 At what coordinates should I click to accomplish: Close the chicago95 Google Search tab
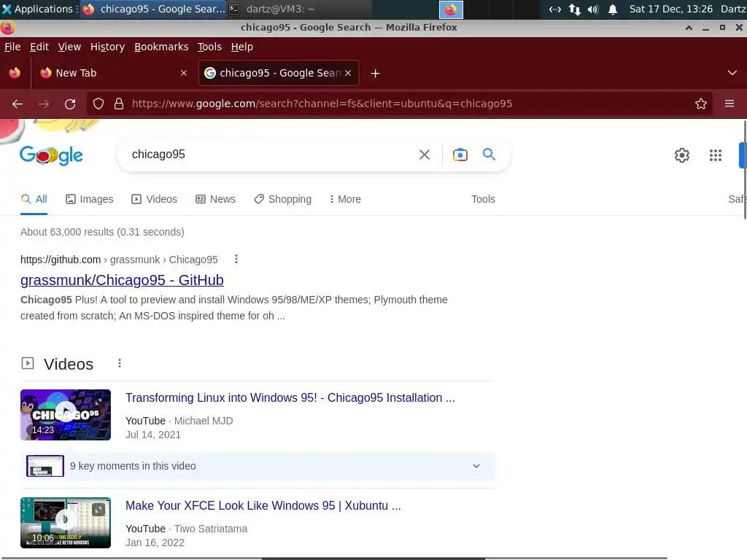[348, 73]
